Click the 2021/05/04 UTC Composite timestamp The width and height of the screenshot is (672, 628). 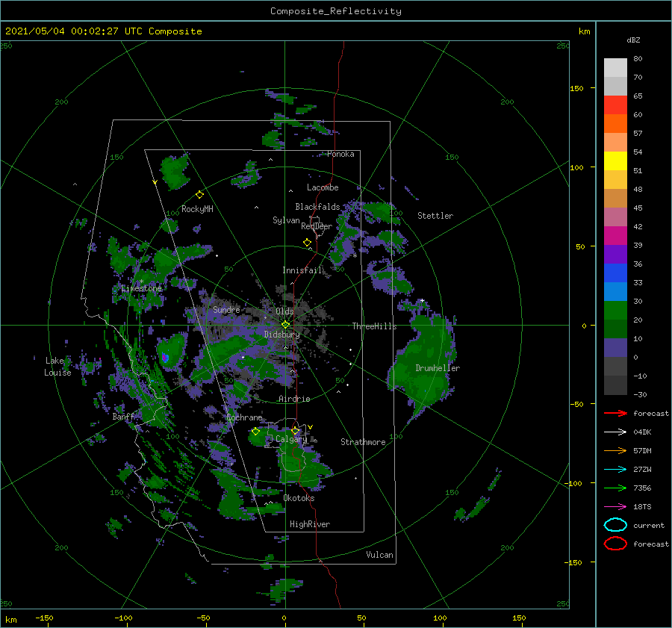click(x=103, y=31)
